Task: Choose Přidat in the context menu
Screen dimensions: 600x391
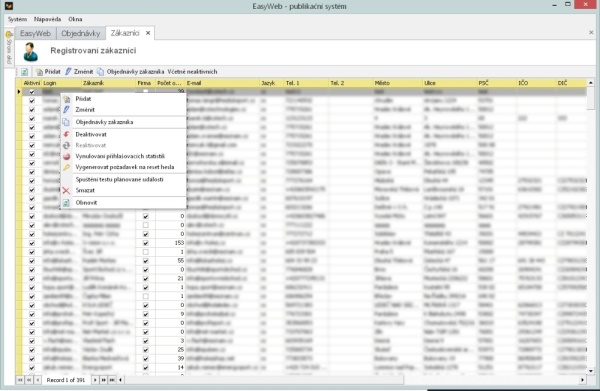Action: 123,99
